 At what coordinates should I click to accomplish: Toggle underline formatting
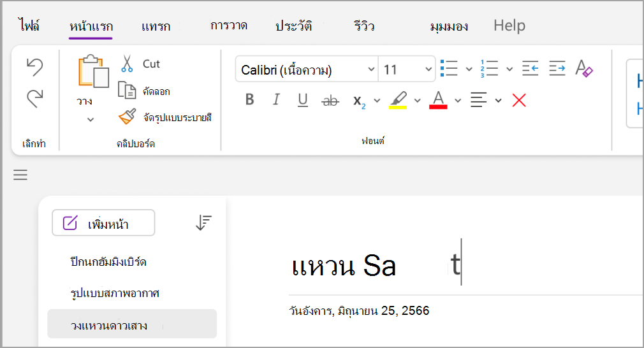pyautogui.click(x=303, y=100)
